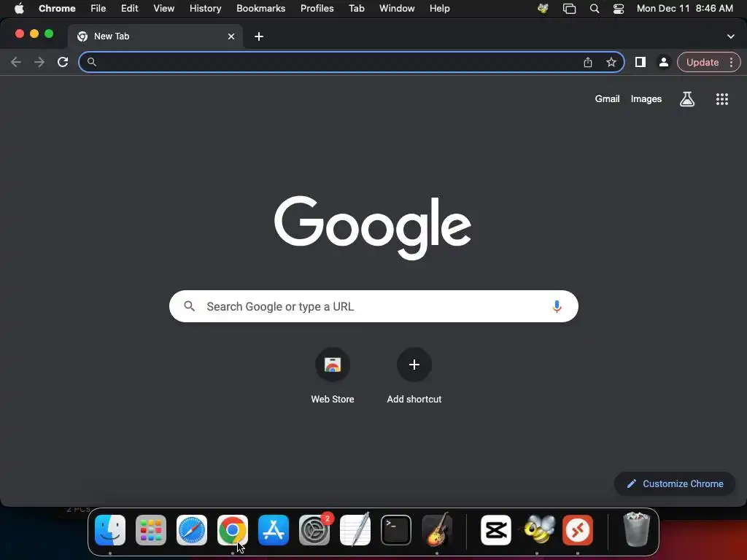This screenshot has width=747, height=560.
Task: Open the Bookmarks menu
Action: coord(260,9)
